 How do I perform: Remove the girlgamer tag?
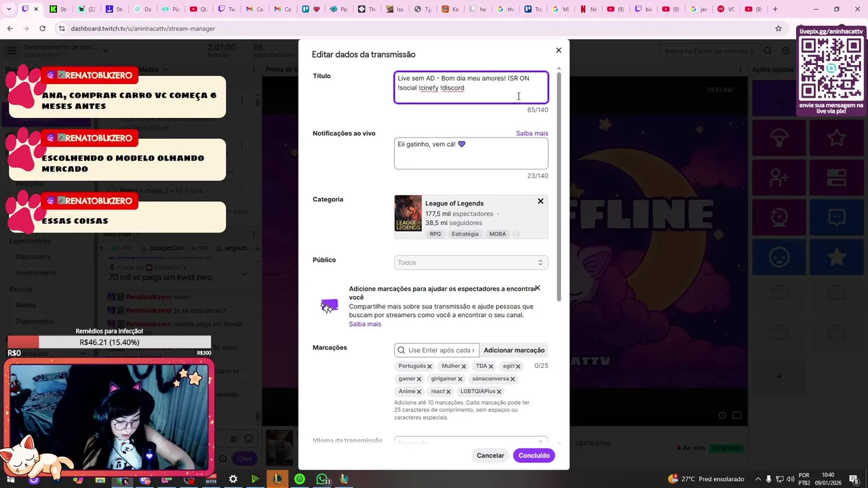tap(460, 380)
